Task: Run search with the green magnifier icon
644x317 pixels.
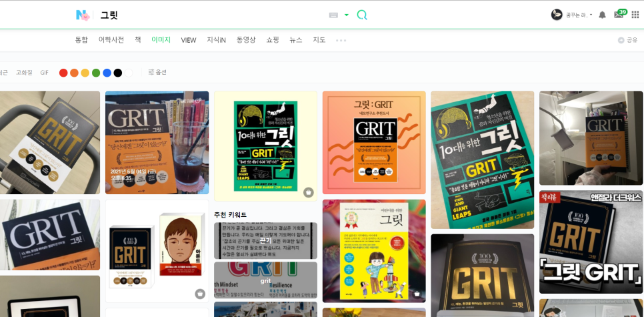Action: pos(362,15)
